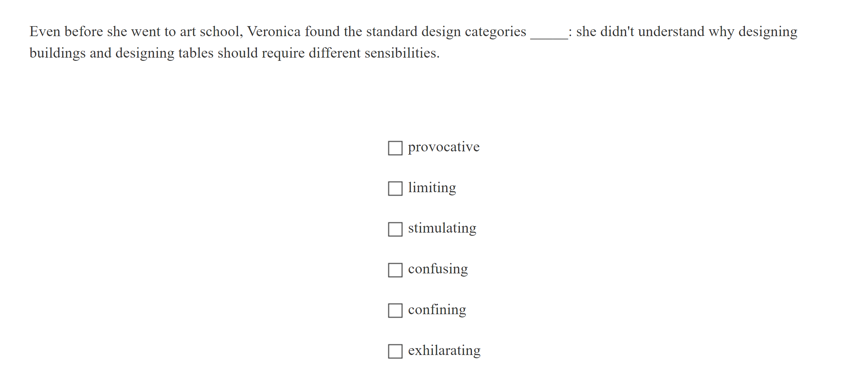Click the phrase "design categories"

click(473, 31)
